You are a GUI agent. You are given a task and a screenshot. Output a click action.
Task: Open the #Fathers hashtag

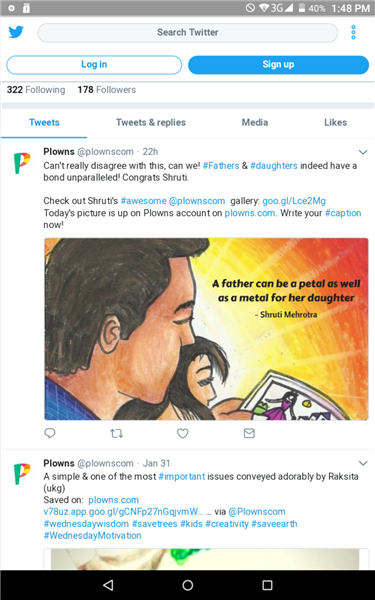(x=221, y=166)
